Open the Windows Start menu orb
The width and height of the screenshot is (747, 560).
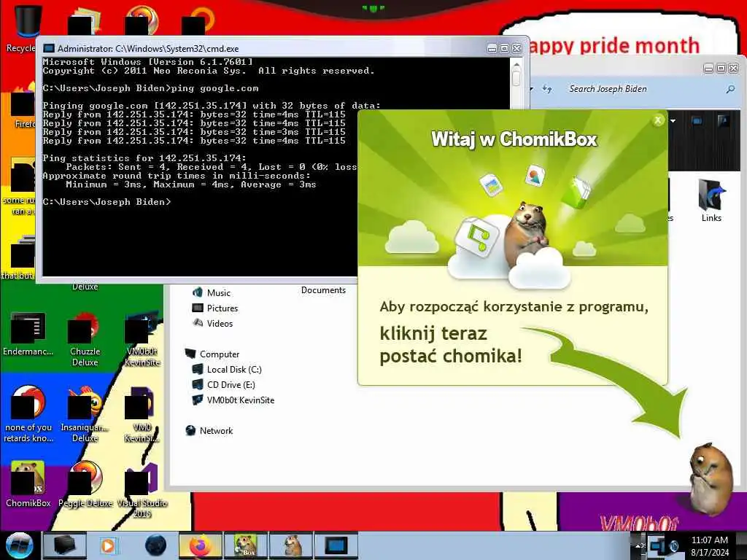click(19, 545)
